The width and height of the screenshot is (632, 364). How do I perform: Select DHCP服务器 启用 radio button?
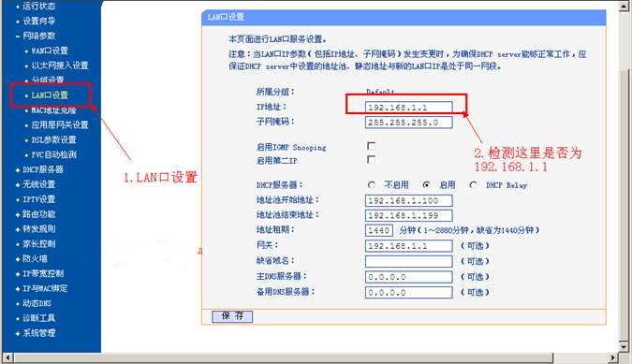(426, 185)
